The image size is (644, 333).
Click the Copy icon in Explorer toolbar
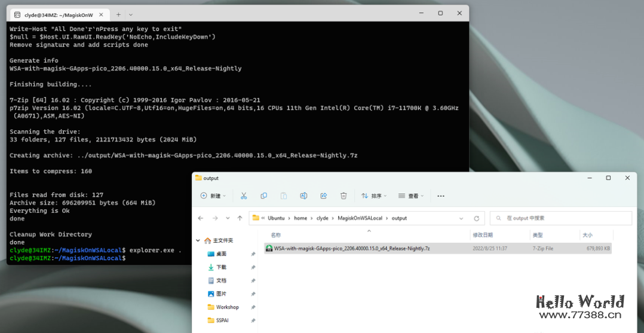point(263,195)
